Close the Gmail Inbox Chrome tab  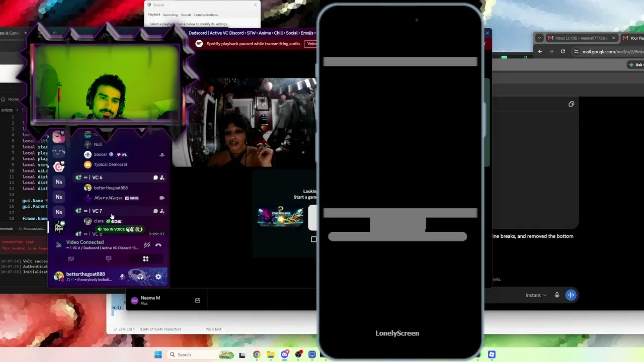613,38
